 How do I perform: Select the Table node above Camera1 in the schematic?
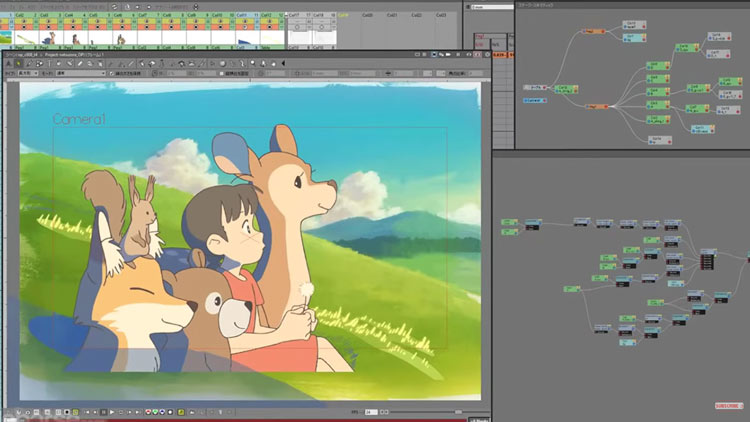coord(535,88)
